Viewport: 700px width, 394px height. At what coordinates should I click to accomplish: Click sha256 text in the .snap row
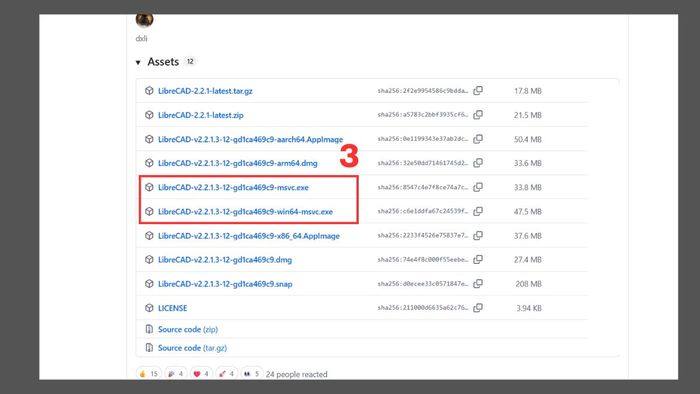[x=423, y=283]
